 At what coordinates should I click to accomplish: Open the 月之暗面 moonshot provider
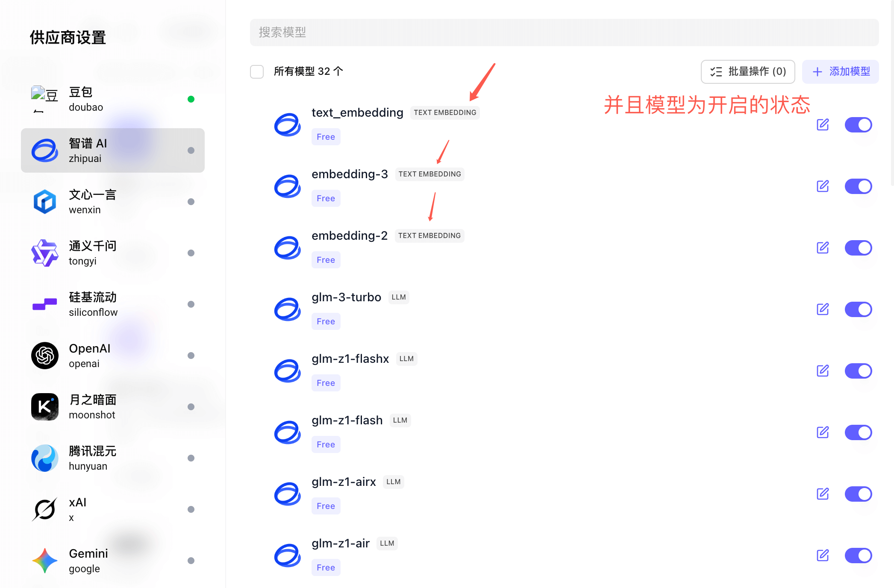pos(92,406)
